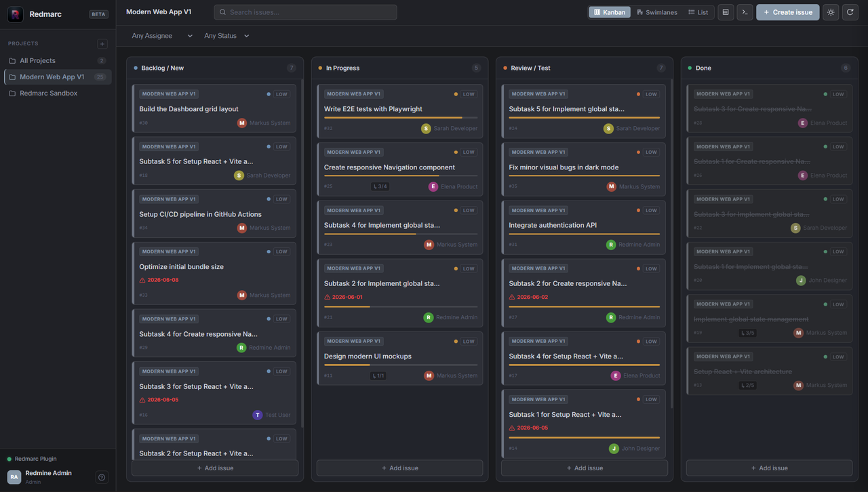Click the 3/4 subtask indicator on Navigation card
The image size is (868, 492).
click(380, 186)
